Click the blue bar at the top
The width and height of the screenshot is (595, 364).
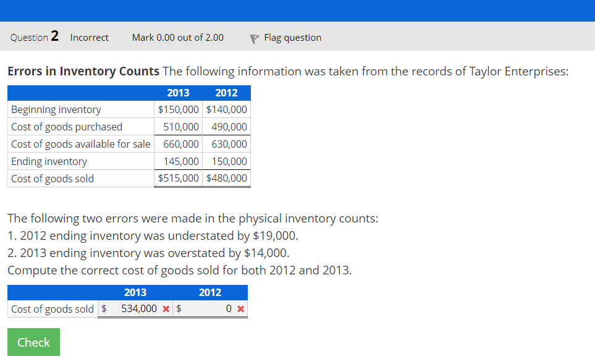297,9
